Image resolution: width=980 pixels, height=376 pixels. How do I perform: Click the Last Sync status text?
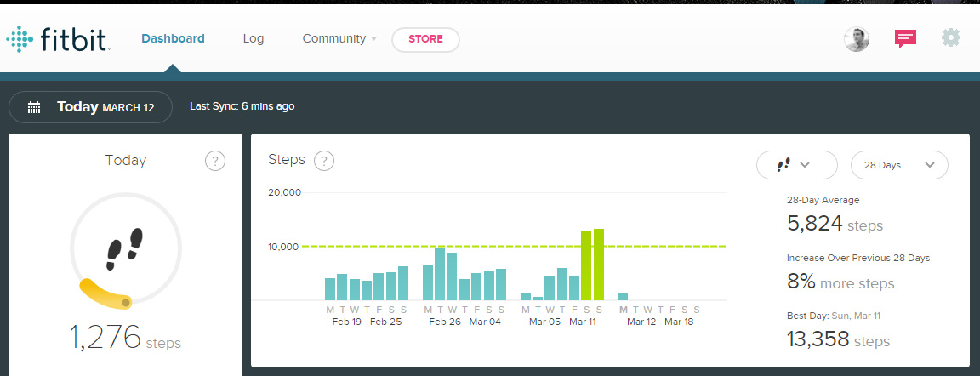(242, 106)
